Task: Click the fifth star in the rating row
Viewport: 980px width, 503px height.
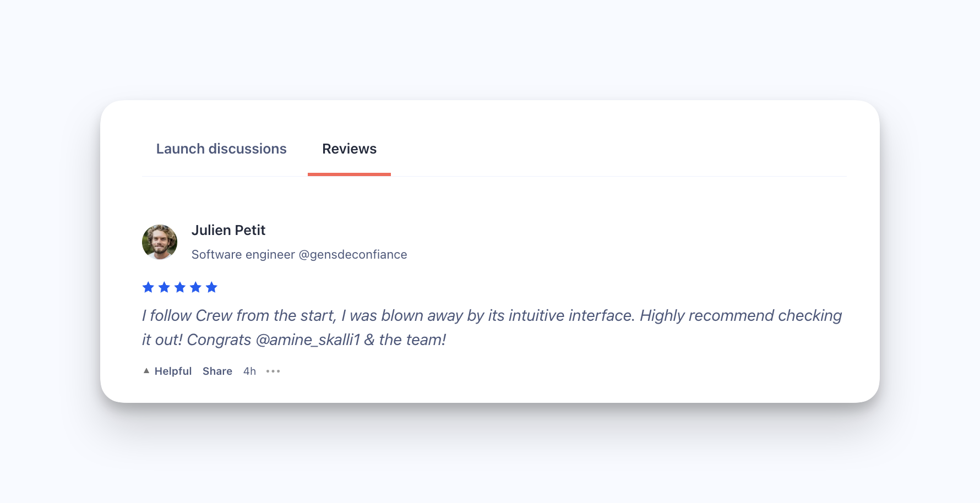Action: (211, 287)
